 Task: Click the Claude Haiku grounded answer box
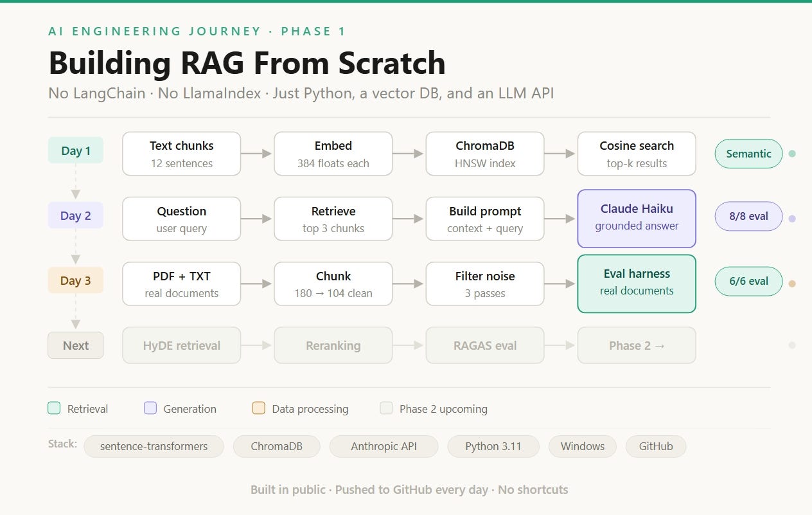(637, 219)
